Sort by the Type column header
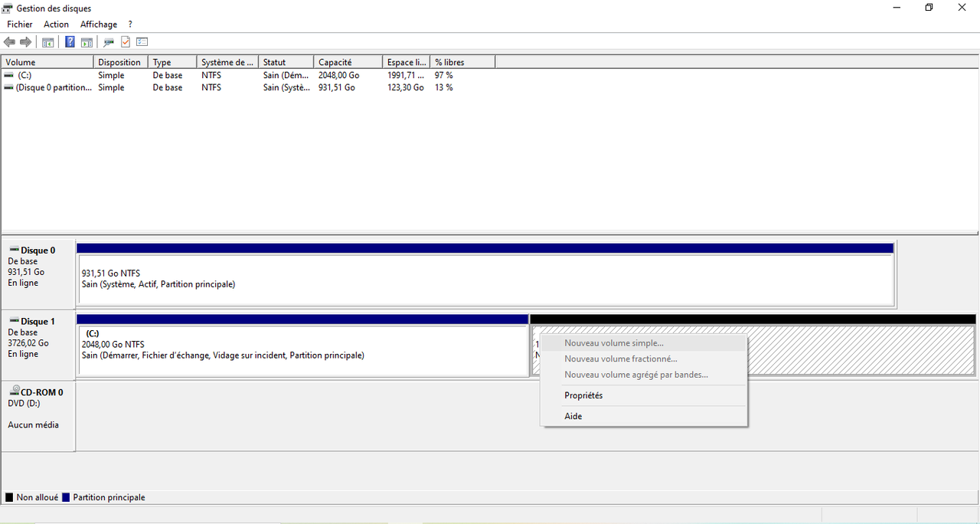Screen dimensions: 980x524 point(172,62)
